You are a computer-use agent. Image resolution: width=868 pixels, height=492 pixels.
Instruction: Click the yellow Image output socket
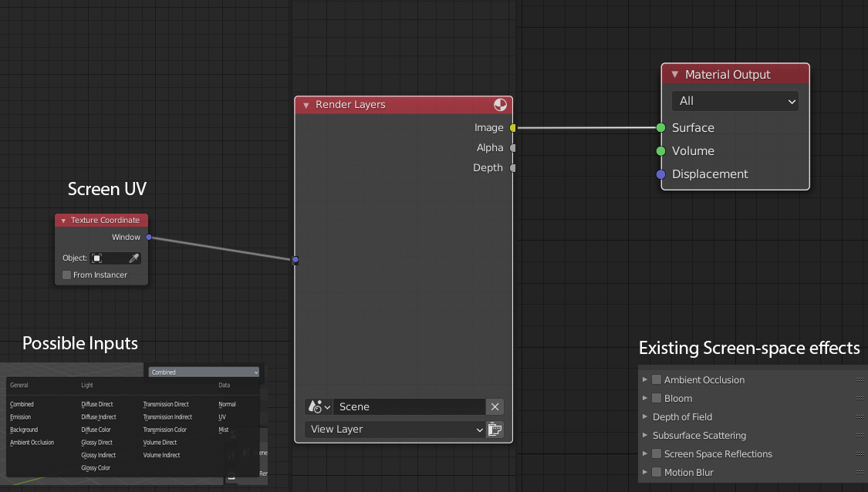(513, 128)
